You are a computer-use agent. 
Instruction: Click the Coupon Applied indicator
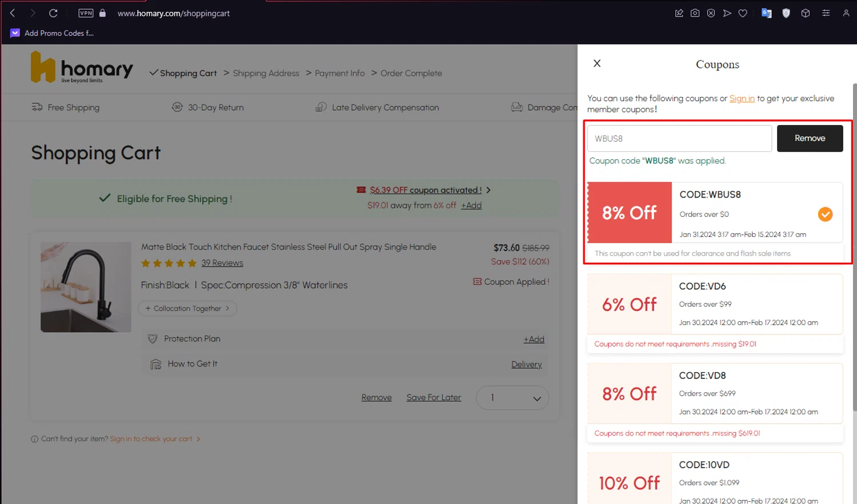click(x=511, y=282)
